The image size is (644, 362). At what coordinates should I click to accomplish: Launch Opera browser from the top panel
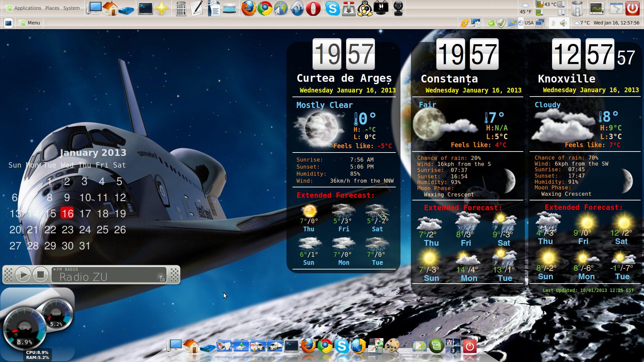(313, 8)
